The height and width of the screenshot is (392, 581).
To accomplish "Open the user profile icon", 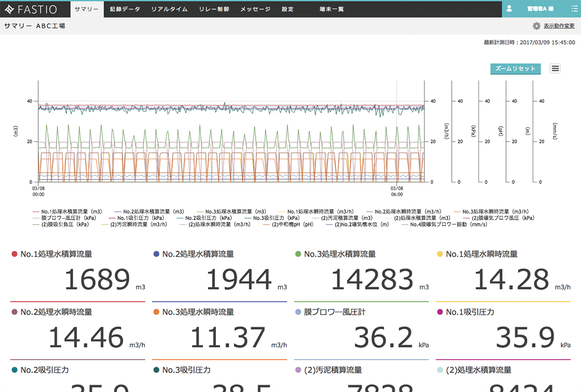I will pos(509,9).
